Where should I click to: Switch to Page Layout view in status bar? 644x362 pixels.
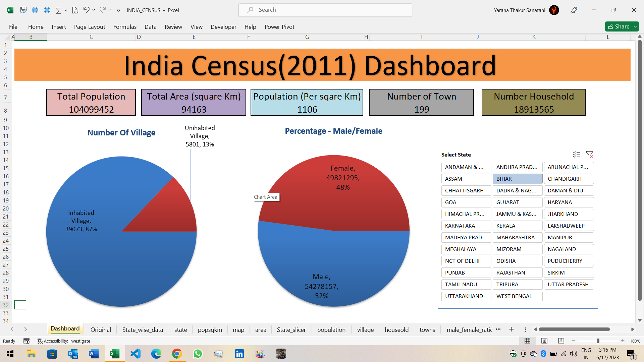pos(544,341)
